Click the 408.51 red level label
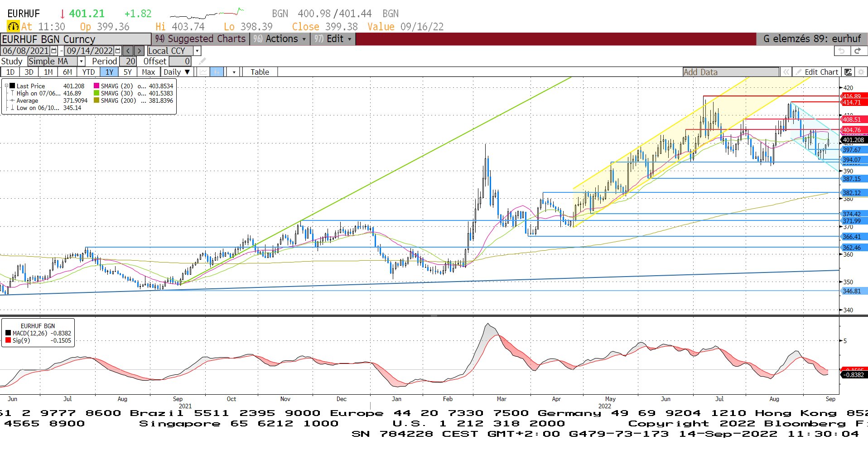 (x=854, y=120)
